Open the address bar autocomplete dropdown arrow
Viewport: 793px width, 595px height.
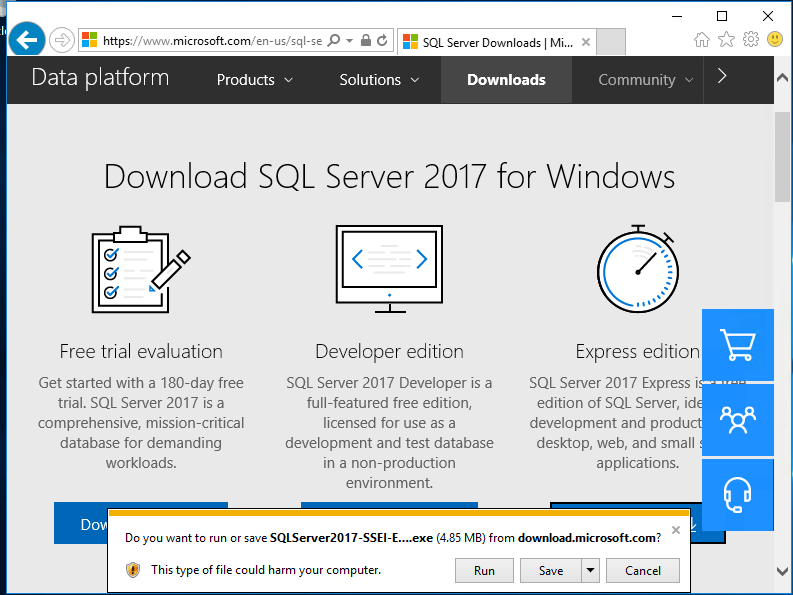(x=349, y=40)
